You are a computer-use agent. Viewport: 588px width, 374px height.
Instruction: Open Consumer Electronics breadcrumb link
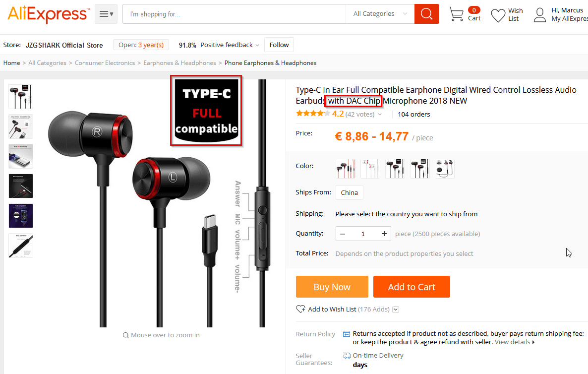[105, 63]
